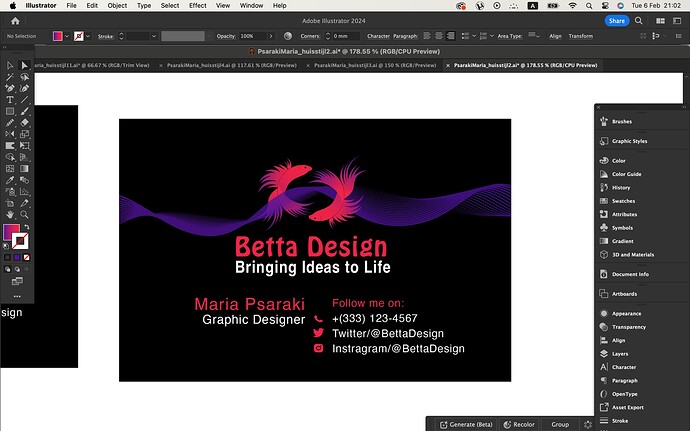The width and height of the screenshot is (690, 431).
Task: Set paragraph alignment to center
Action: click(x=439, y=36)
